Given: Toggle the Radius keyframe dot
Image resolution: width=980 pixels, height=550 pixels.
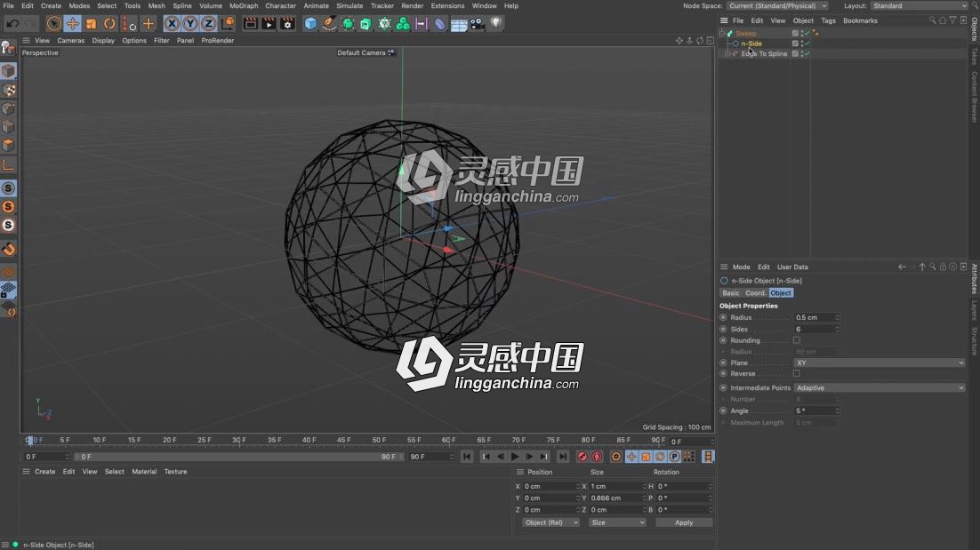Looking at the screenshot, I should (723, 318).
